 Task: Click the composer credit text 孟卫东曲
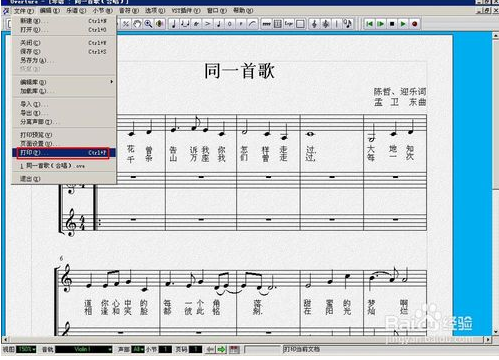click(400, 102)
